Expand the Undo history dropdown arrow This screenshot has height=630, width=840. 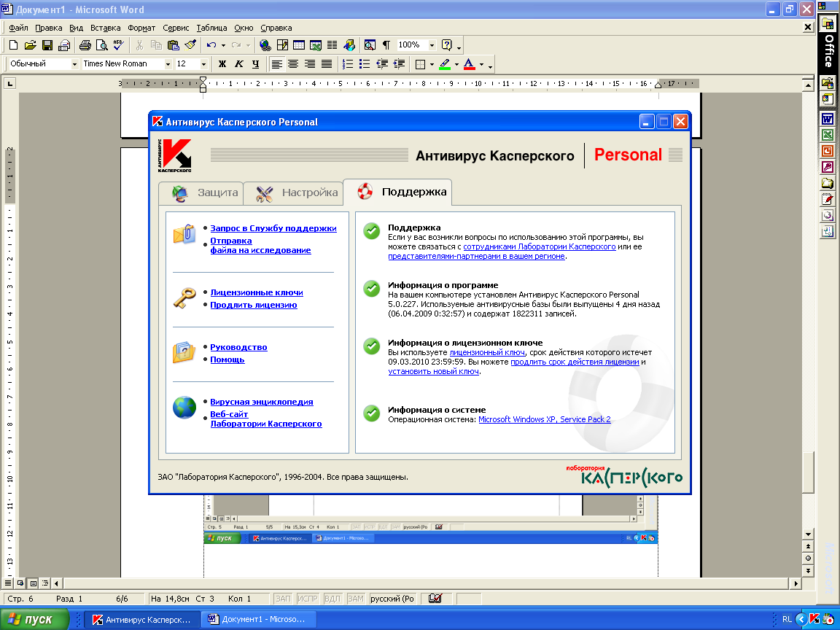coord(223,45)
